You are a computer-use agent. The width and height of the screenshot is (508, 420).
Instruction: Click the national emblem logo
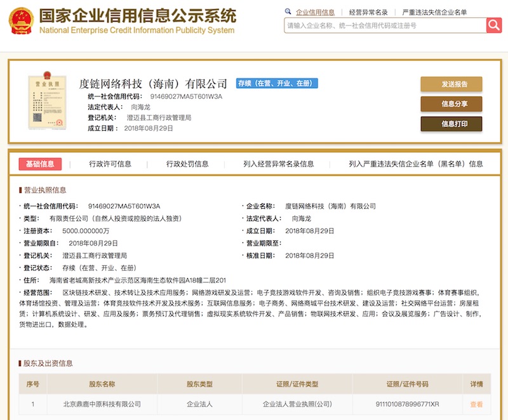(21, 21)
